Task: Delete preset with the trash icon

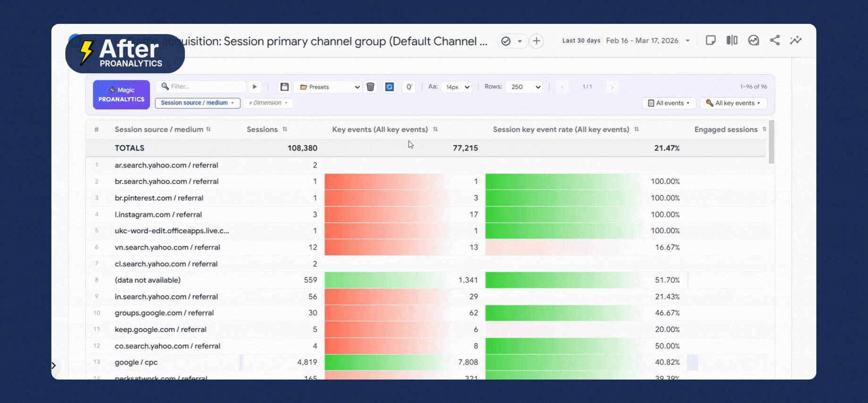Action: (x=371, y=87)
